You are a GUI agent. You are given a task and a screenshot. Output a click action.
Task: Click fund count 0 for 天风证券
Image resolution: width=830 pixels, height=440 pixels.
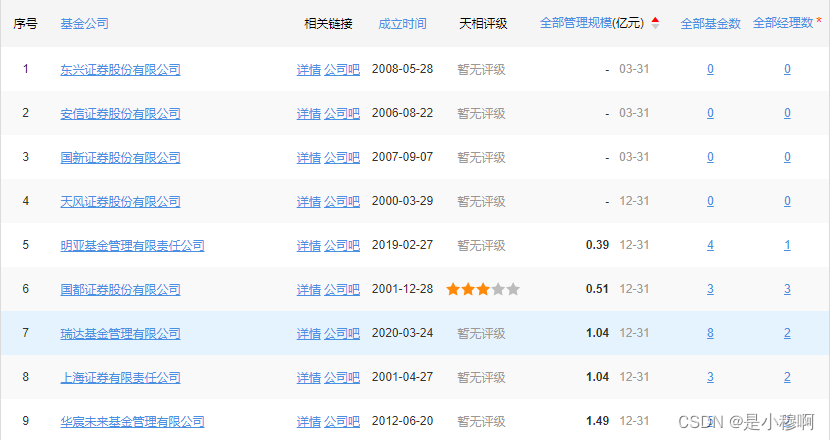pos(710,201)
